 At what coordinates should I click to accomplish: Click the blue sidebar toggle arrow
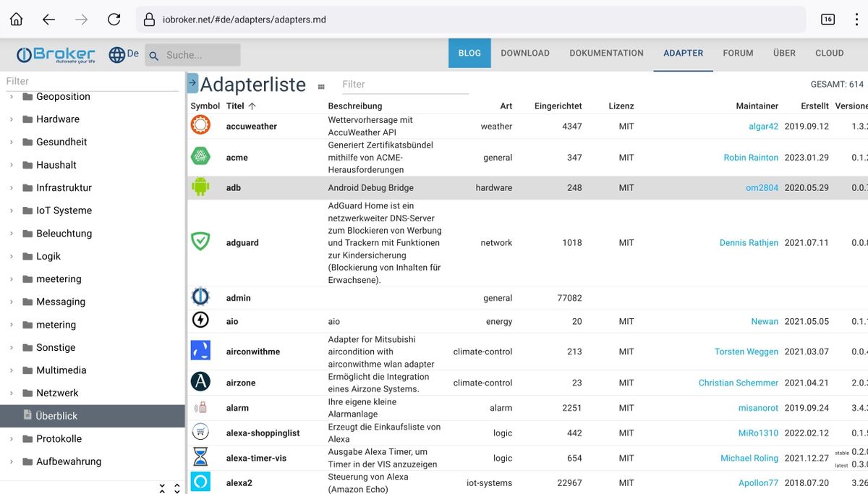pos(192,83)
